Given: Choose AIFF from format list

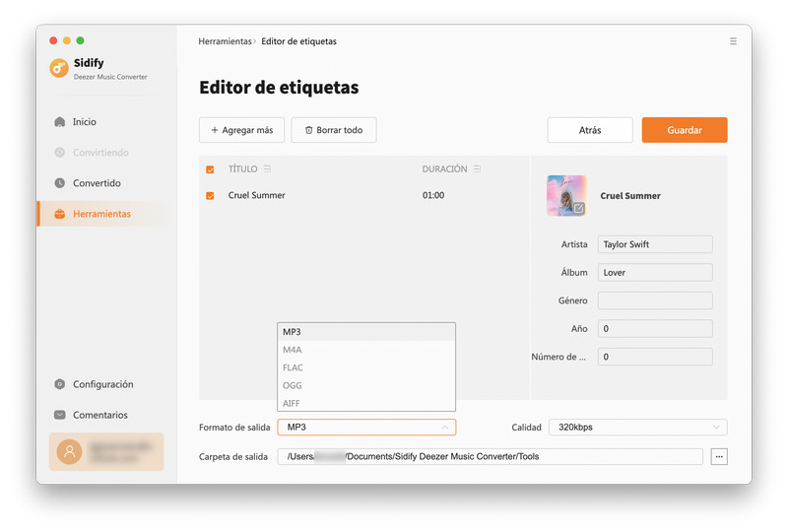Looking at the screenshot, I should point(366,403).
